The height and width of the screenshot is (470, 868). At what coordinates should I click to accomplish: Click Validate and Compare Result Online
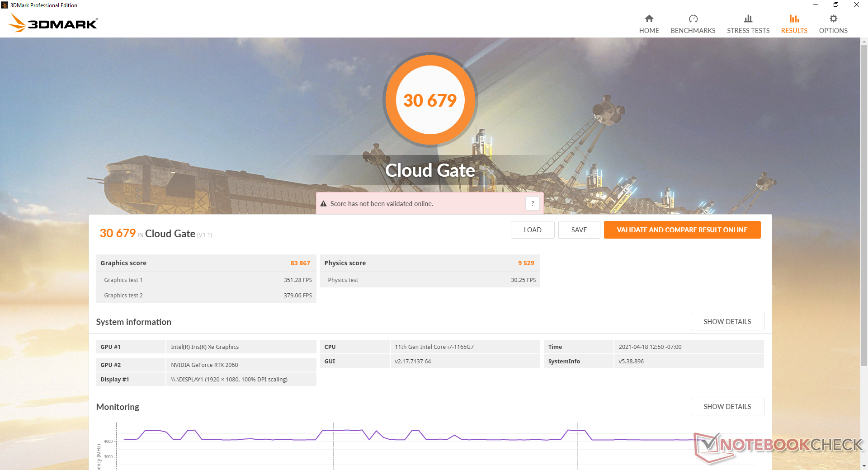tap(682, 230)
